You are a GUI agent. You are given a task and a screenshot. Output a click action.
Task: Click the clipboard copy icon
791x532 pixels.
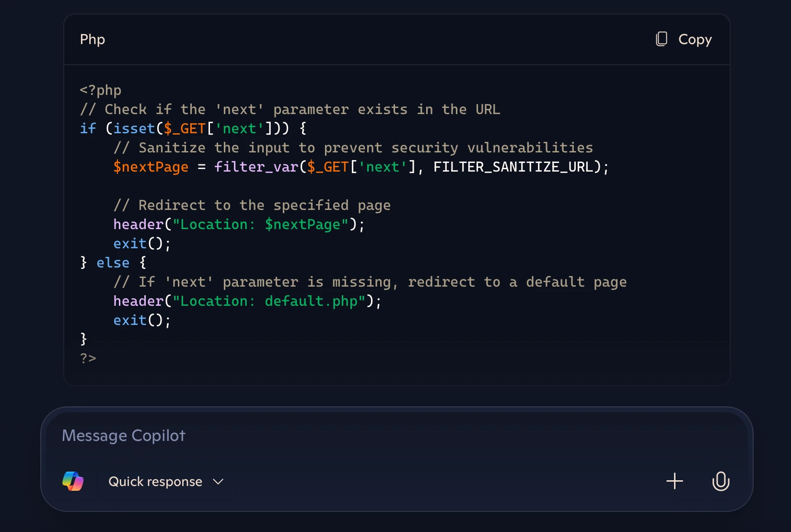(x=662, y=39)
